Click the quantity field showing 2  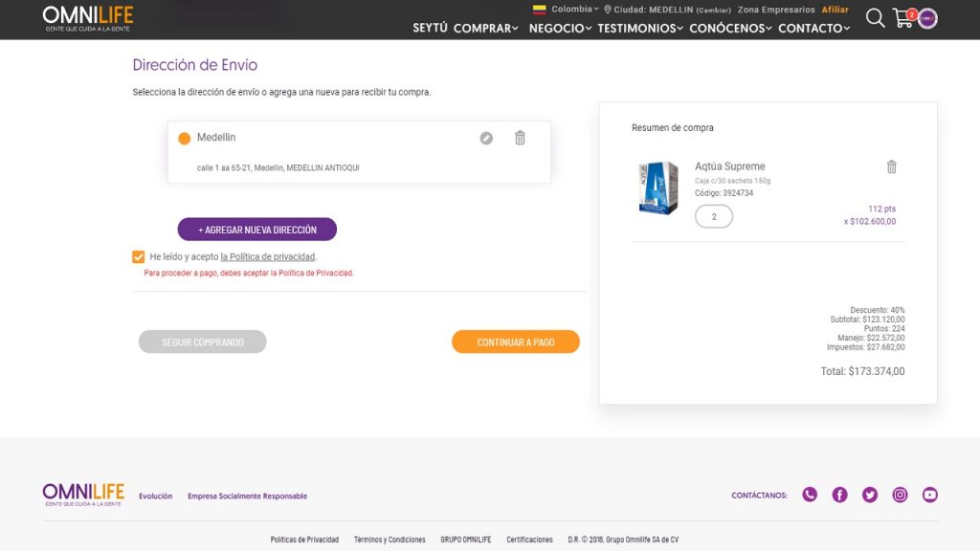pyautogui.click(x=714, y=217)
